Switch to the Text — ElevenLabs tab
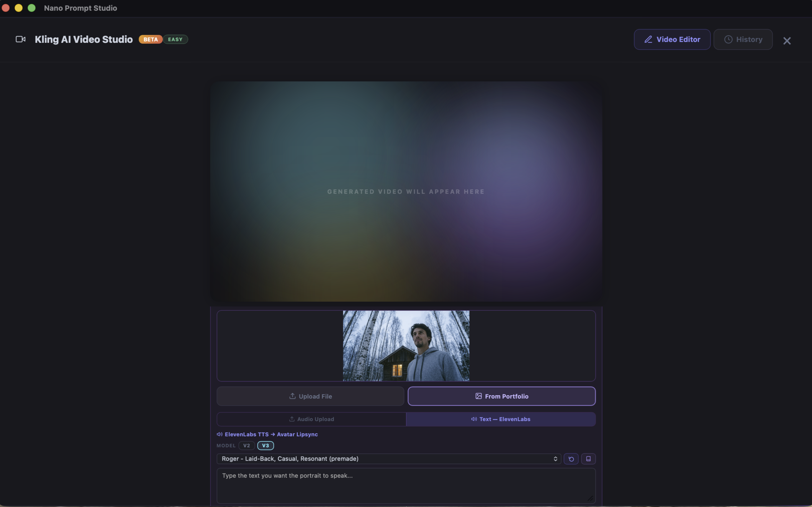 tap(501, 419)
